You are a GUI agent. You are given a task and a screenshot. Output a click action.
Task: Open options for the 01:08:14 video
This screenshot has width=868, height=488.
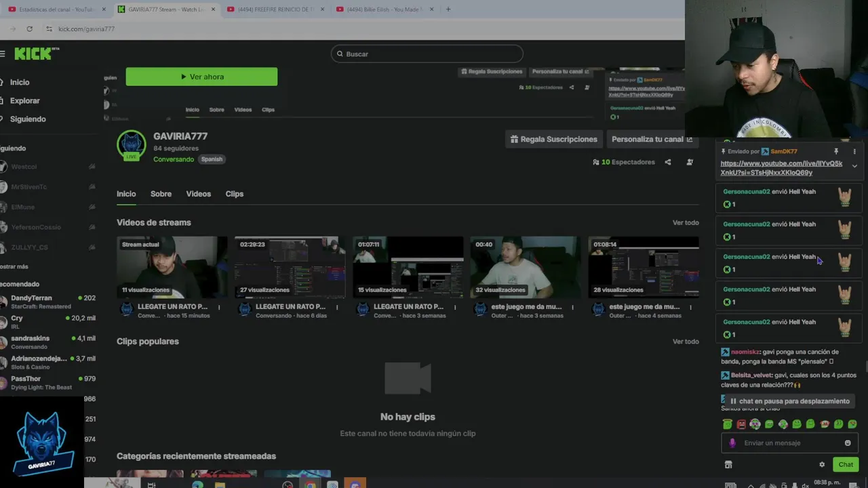(690, 307)
